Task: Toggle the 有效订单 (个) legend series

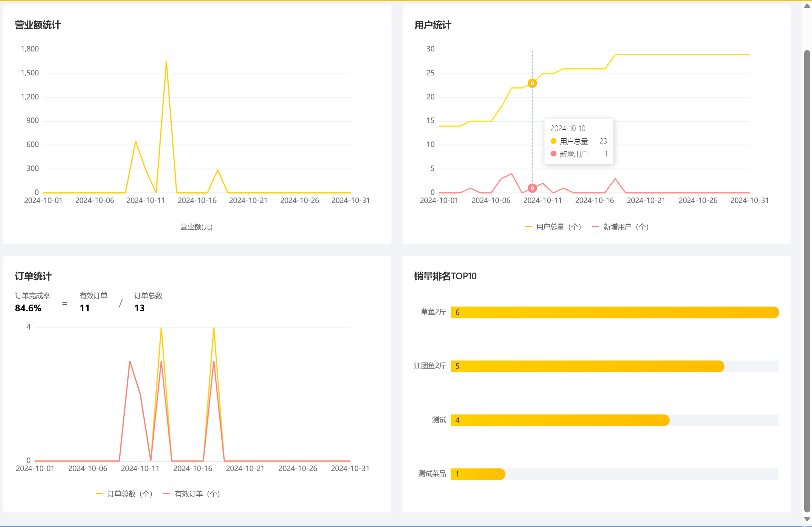Action: tap(191, 494)
